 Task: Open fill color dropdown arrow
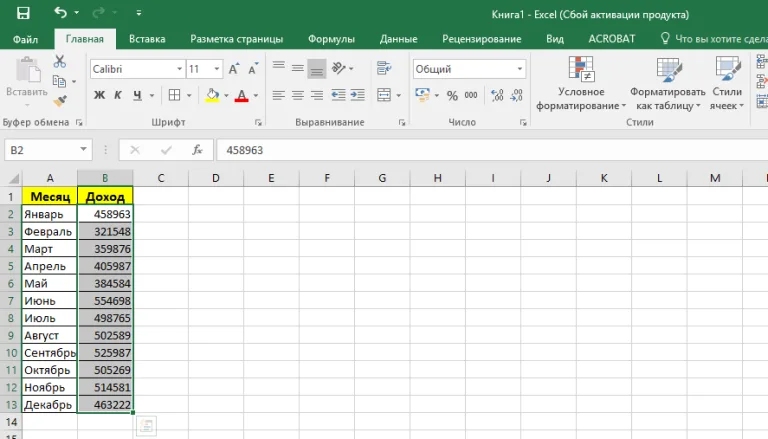tap(226, 95)
